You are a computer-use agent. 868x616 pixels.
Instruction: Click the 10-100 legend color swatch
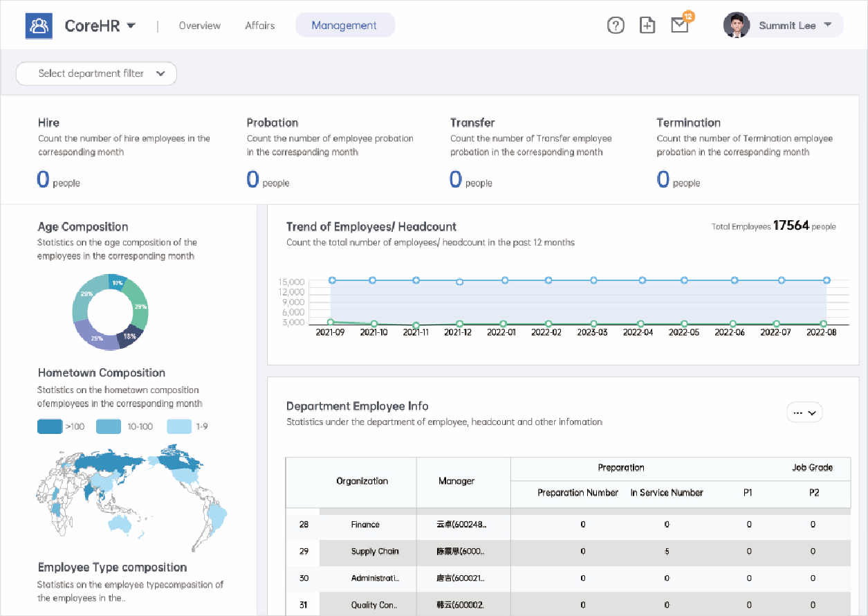[109, 426]
